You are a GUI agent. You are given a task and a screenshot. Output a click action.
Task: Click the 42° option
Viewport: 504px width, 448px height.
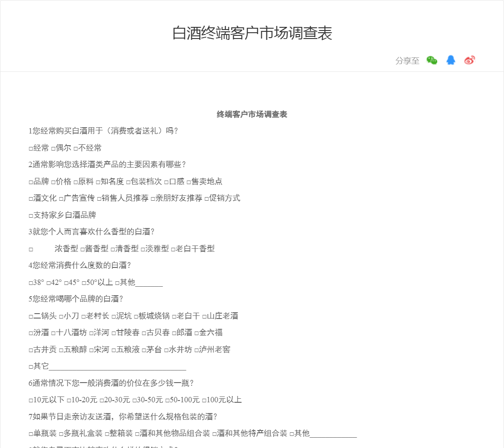pyautogui.click(x=54, y=282)
